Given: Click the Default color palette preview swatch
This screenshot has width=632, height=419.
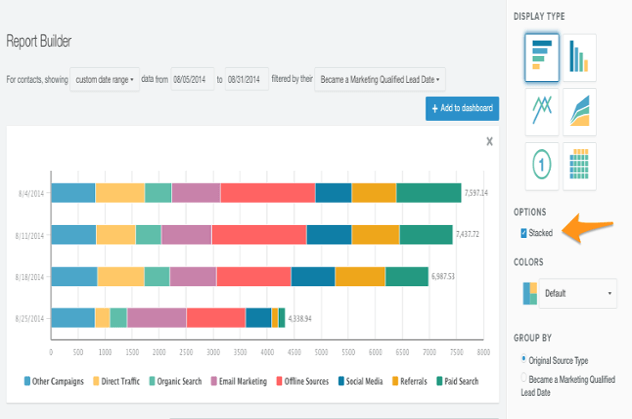Looking at the screenshot, I should (530, 293).
